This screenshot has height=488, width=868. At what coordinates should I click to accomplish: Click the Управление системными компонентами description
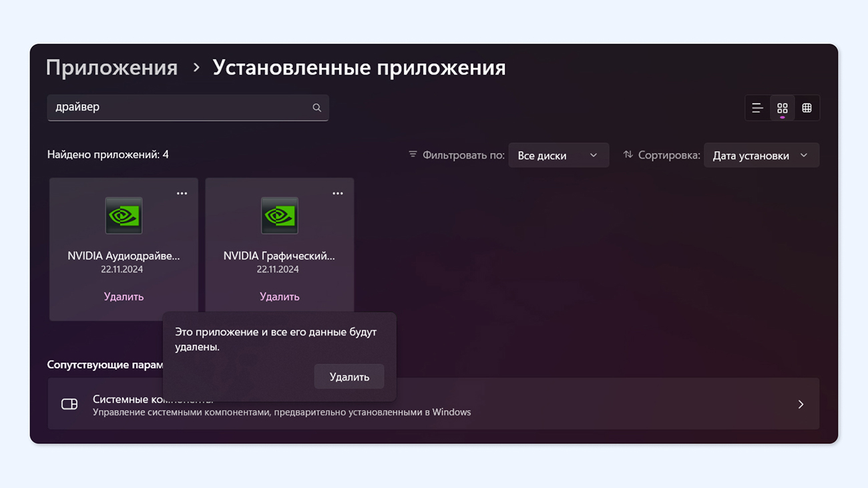point(282,413)
